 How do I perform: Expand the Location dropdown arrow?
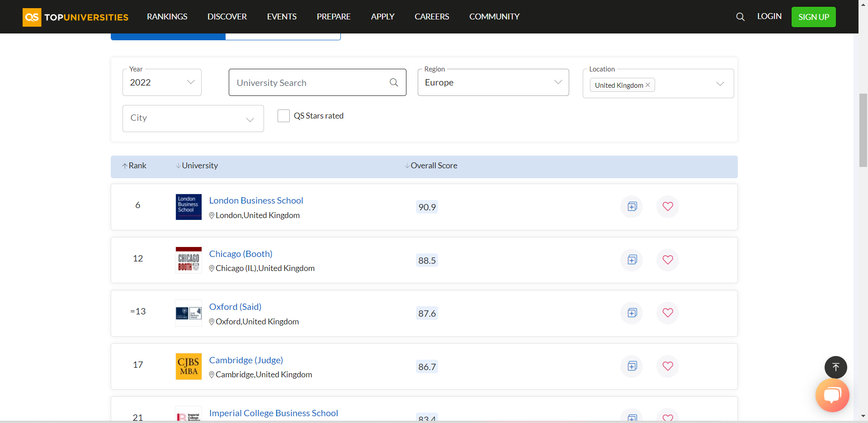pos(720,84)
